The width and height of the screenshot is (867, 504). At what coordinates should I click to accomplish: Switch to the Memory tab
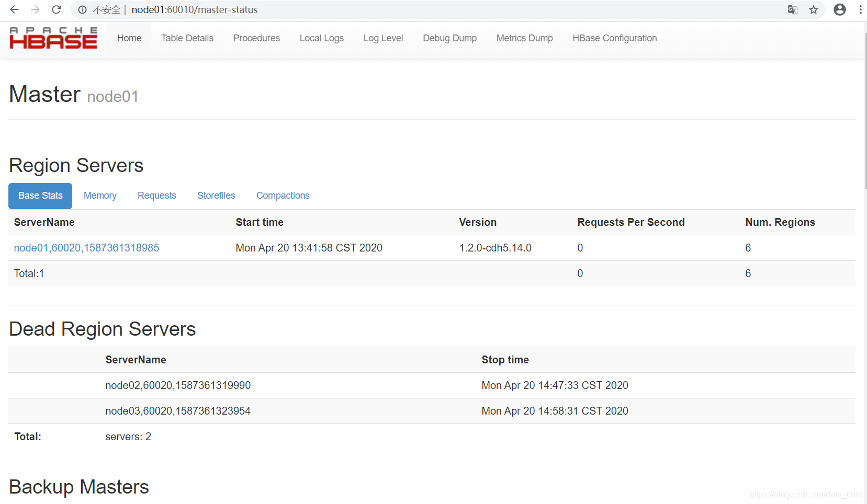(100, 196)
